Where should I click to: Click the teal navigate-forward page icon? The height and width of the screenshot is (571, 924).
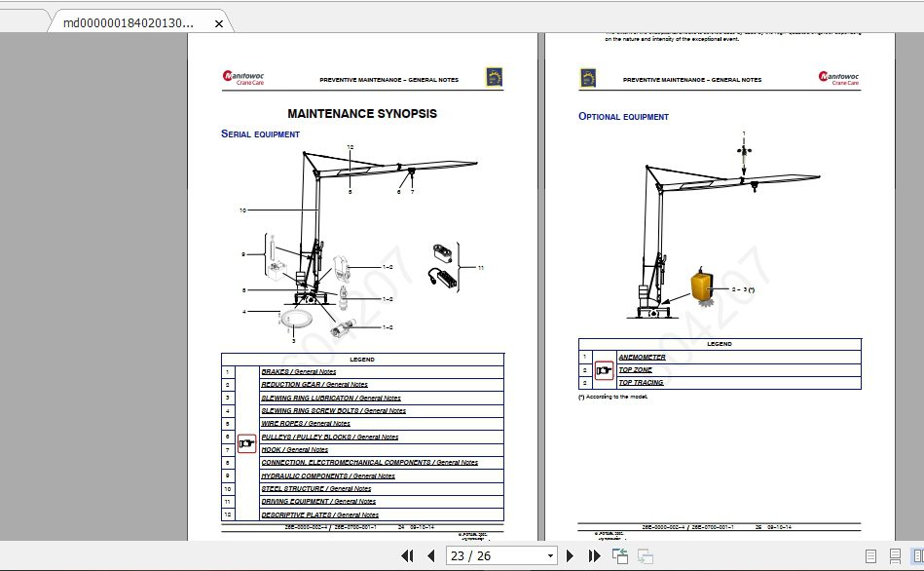coord(645,554)
